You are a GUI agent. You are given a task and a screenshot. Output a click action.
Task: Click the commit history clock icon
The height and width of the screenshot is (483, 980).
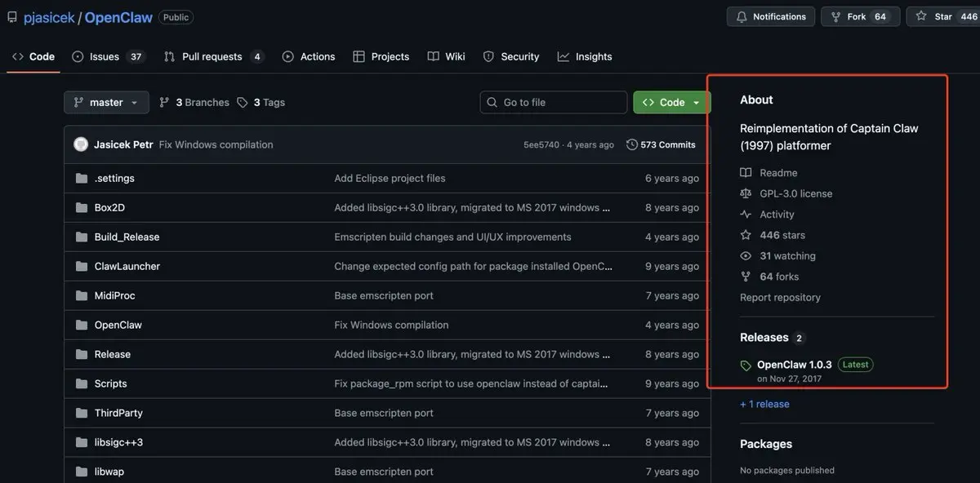(632, 144)
